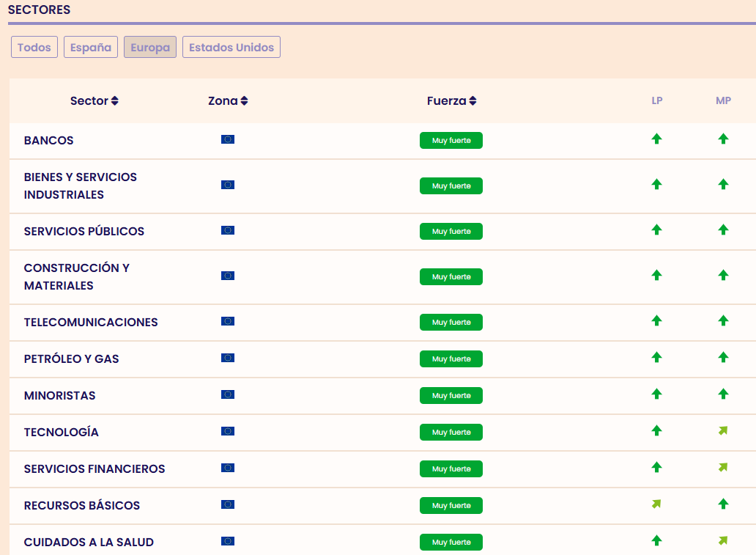Select the Todos filter tab
This screenshot has height=555, width=756.
pos(34,48)
